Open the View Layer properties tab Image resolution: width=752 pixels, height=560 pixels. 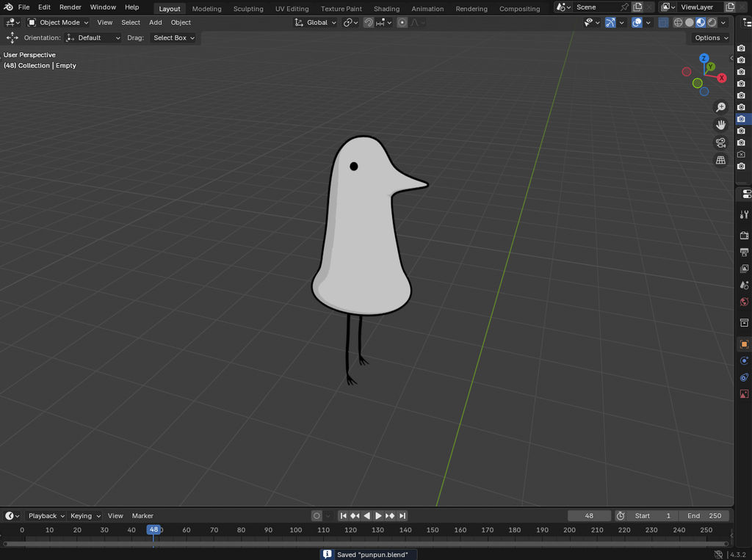[x=745, y=269]
